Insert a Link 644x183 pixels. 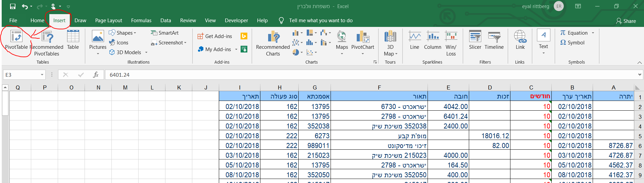[520, 37]
